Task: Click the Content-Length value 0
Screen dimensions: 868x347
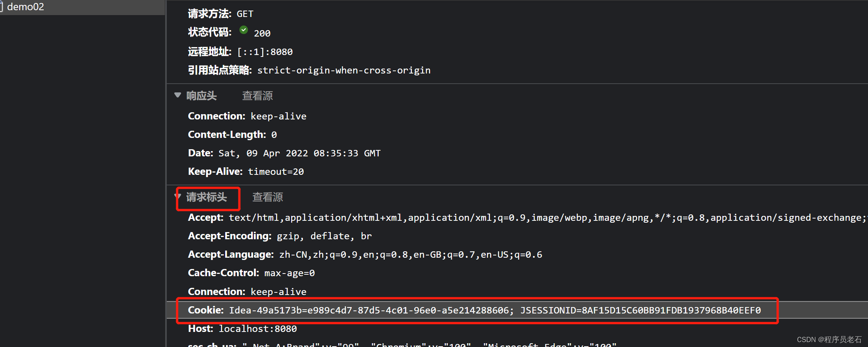Action: [274, 135]
